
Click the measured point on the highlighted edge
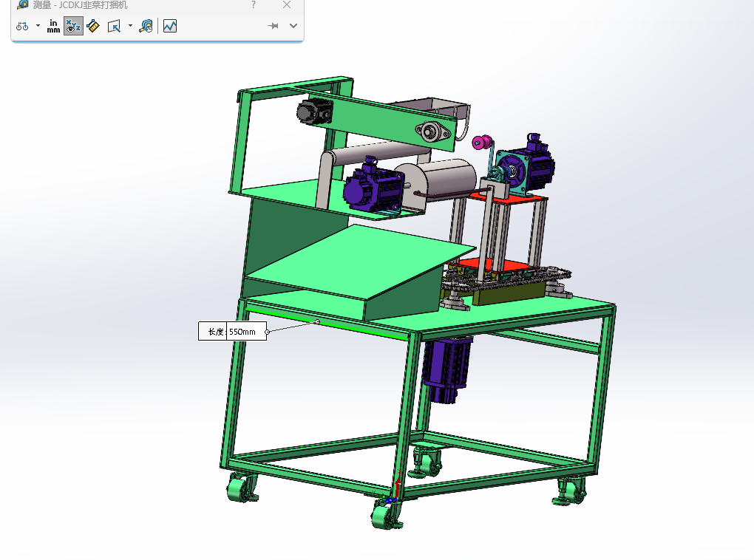(x=317, y=321)
